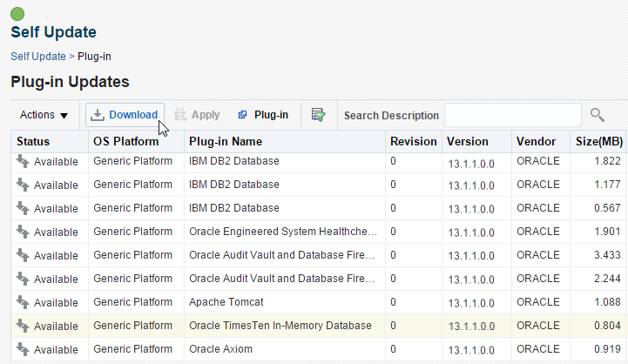Click the search magnifier icon
Viewport: 628px width, 364px height.
tap(597, 115)
